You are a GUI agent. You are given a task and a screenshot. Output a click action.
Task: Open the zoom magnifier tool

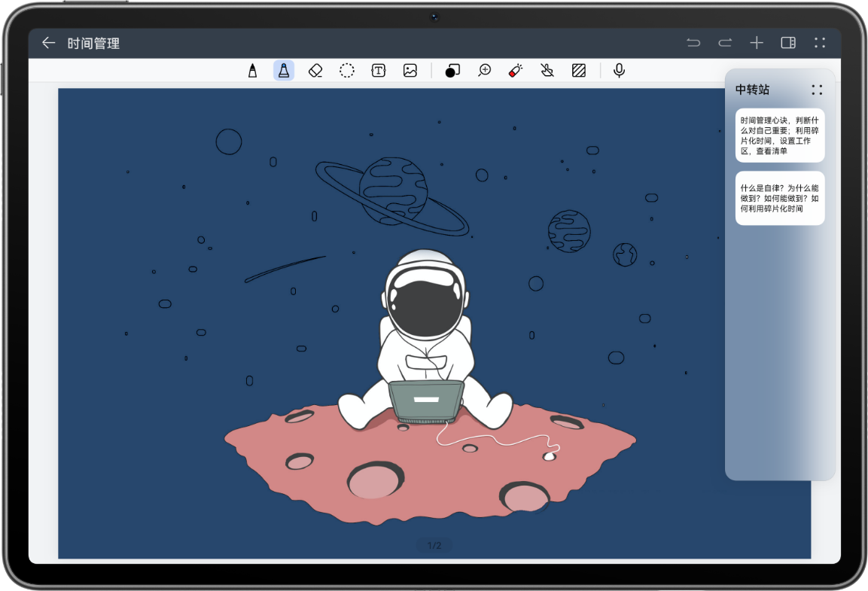point(485,71)
